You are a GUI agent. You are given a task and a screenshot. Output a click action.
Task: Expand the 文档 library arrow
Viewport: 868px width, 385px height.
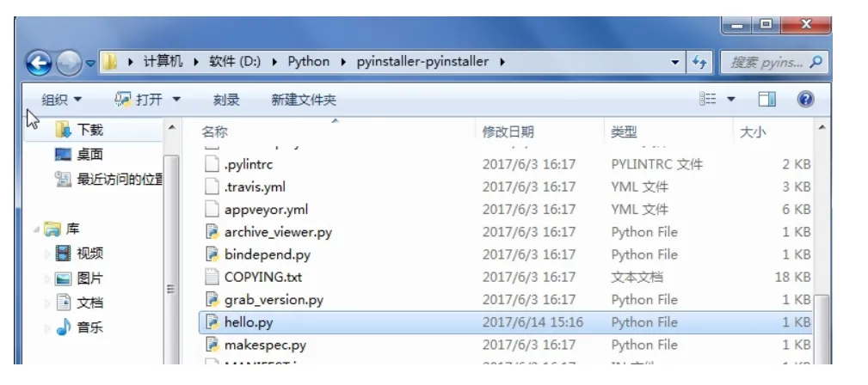(x=47, y=302)
